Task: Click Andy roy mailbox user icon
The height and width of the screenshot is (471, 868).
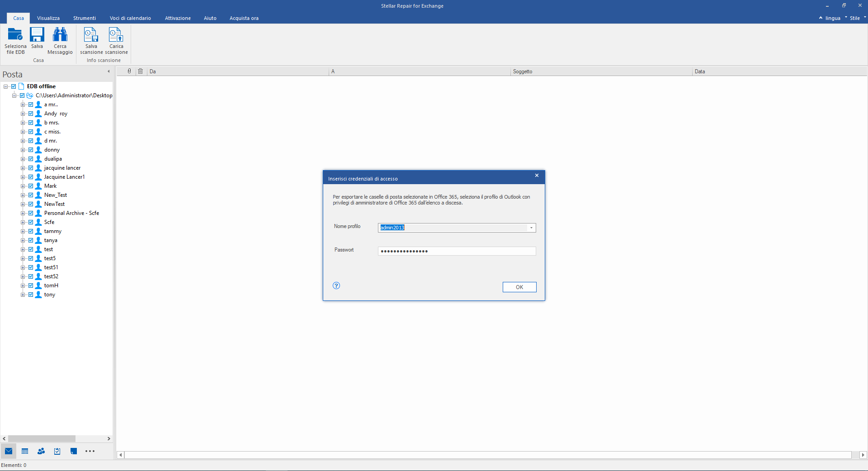Action: click(38, 114)
